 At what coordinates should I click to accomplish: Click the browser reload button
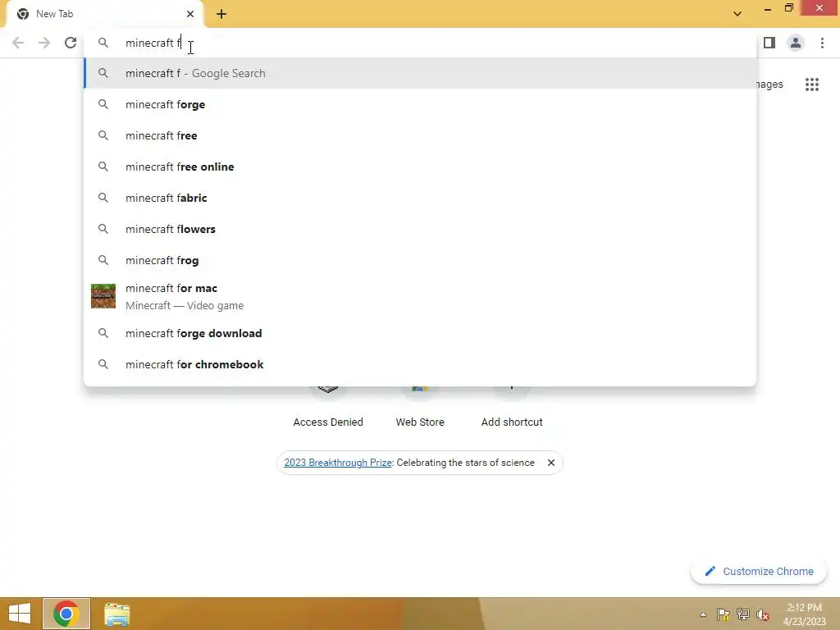[71, 43]
